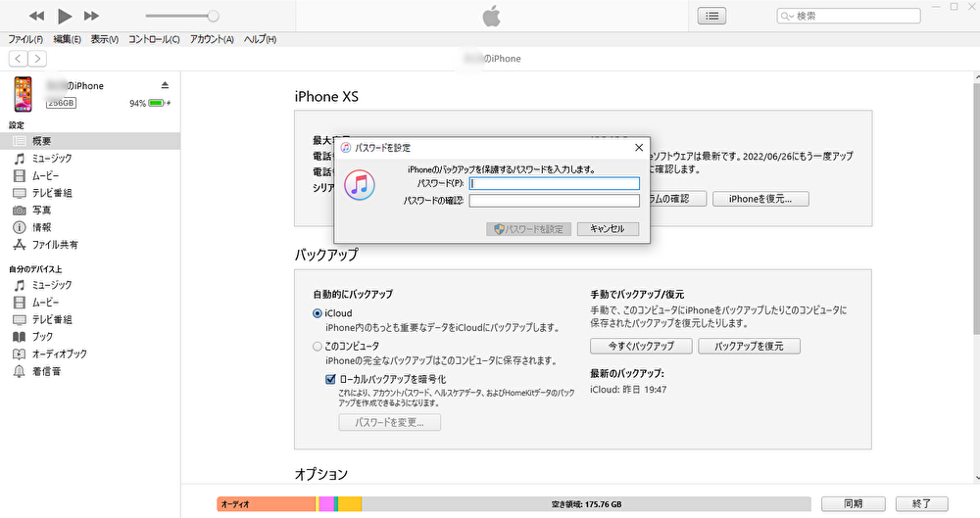Click the バックアップを復元 button
This screenshot has height=518, width=980.
click(x=749, y=347)
